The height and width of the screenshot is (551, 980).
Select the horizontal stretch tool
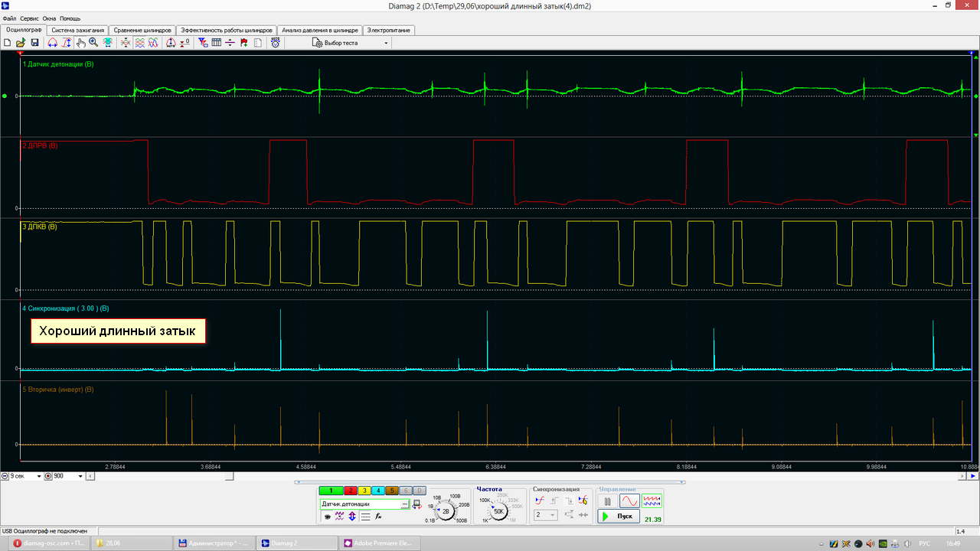coord(52,43)
